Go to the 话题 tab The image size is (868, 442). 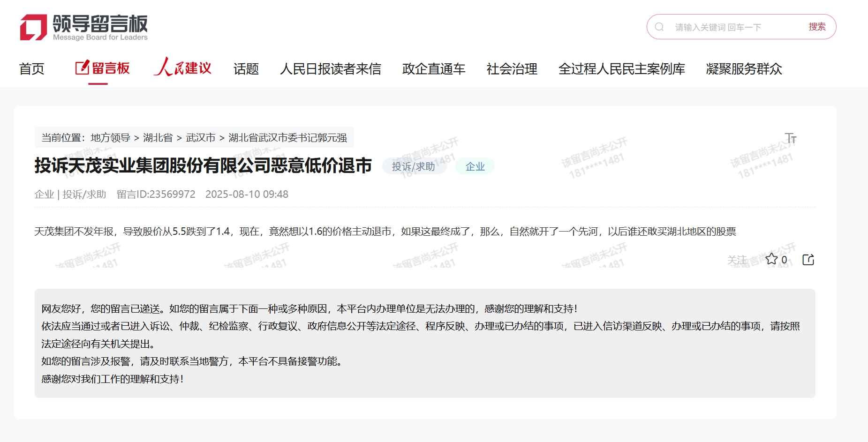(246, 69)
